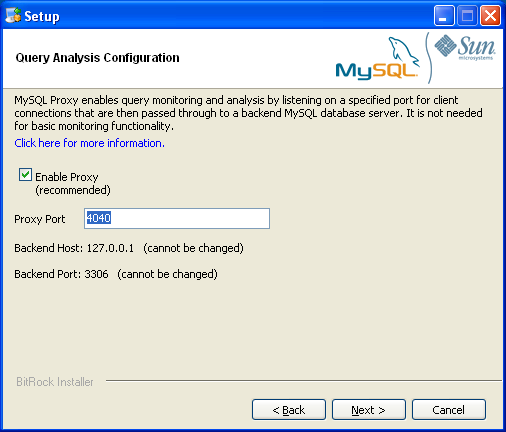Click the MySQL dolphin logo

click(377, 59)
